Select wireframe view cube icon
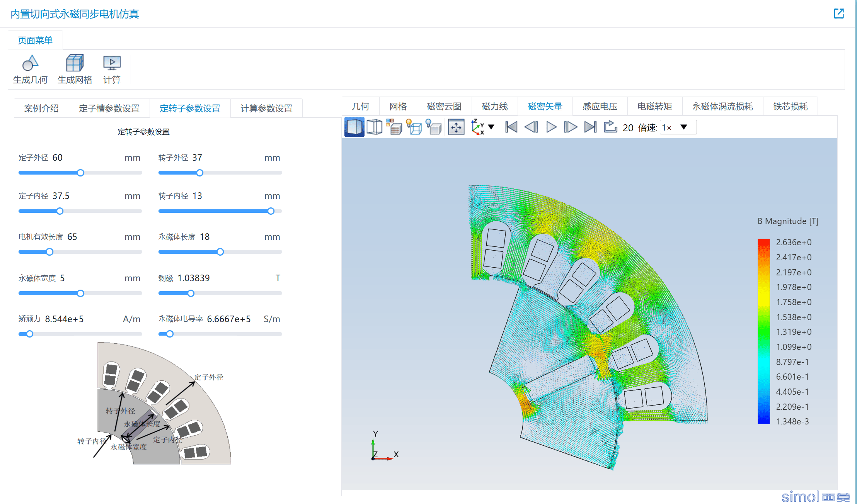This screenshot has height=504, width=857. click(x=374, y=127)
